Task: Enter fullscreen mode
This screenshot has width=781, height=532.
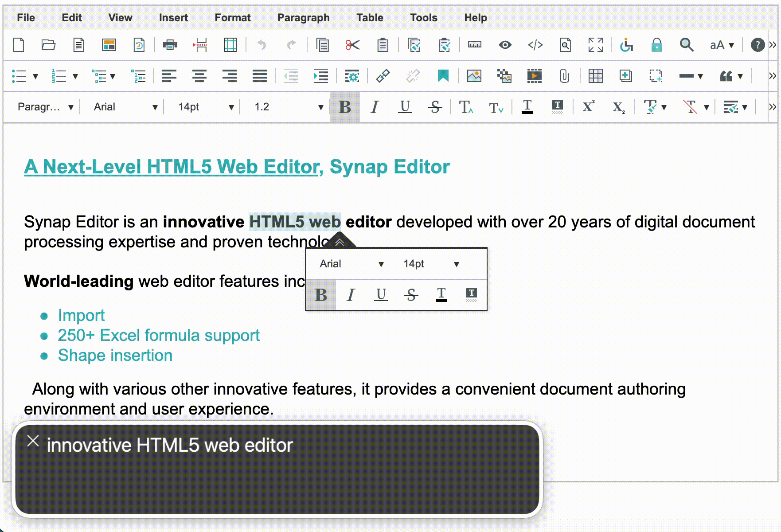Action: 596,45
